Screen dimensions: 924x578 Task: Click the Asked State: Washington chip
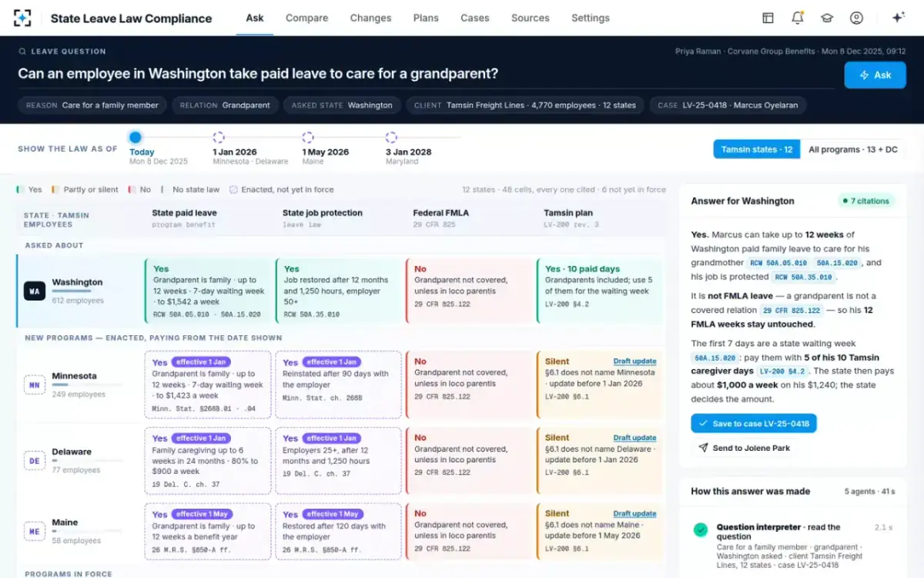(342, 106)
